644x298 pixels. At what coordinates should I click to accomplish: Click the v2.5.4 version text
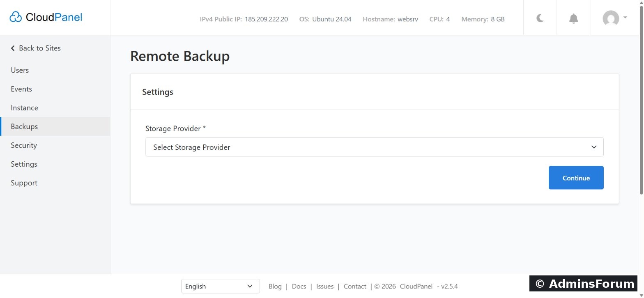pos(449,287)
